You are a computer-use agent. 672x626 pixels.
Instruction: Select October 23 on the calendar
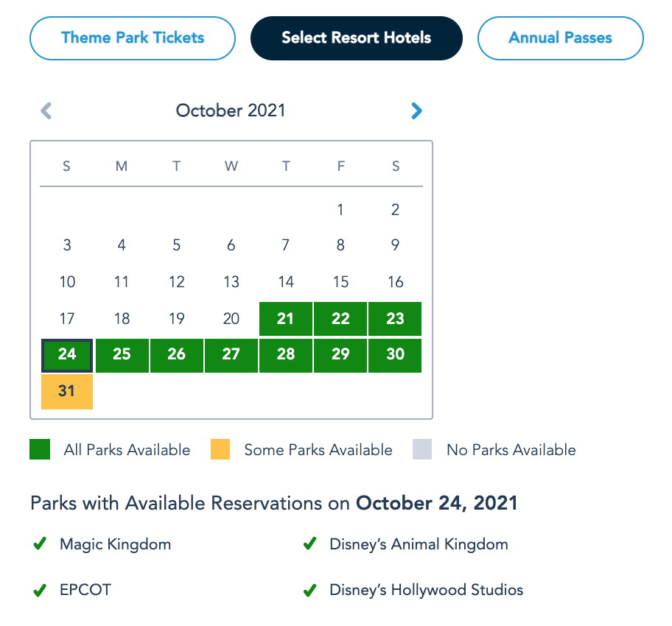point(396,318)
